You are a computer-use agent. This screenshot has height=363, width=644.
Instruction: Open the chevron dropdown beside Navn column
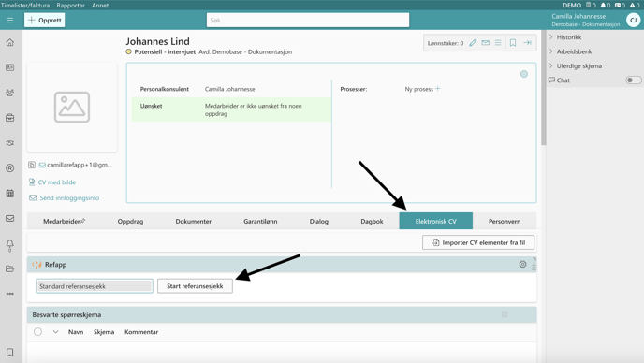(x=56, y=332)
